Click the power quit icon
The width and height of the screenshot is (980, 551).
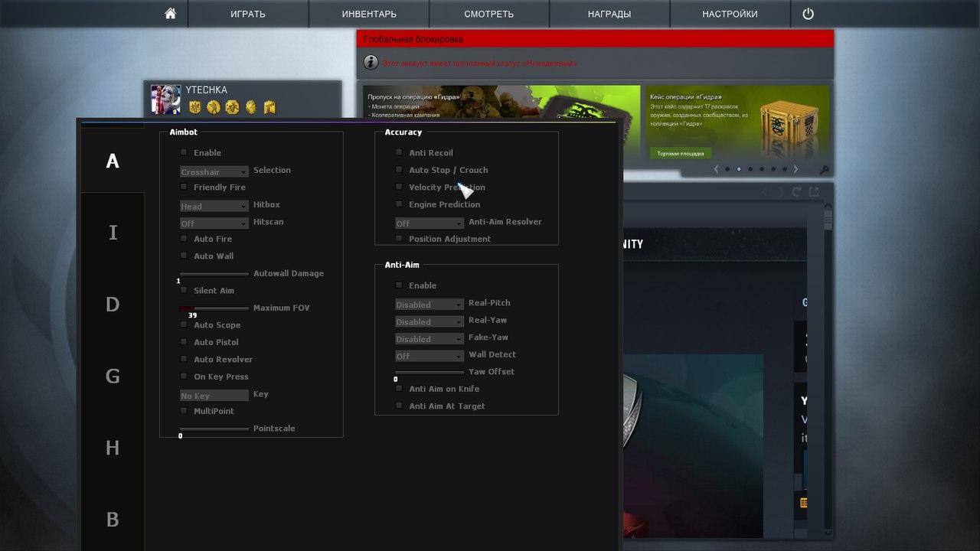tap(808, 14)
